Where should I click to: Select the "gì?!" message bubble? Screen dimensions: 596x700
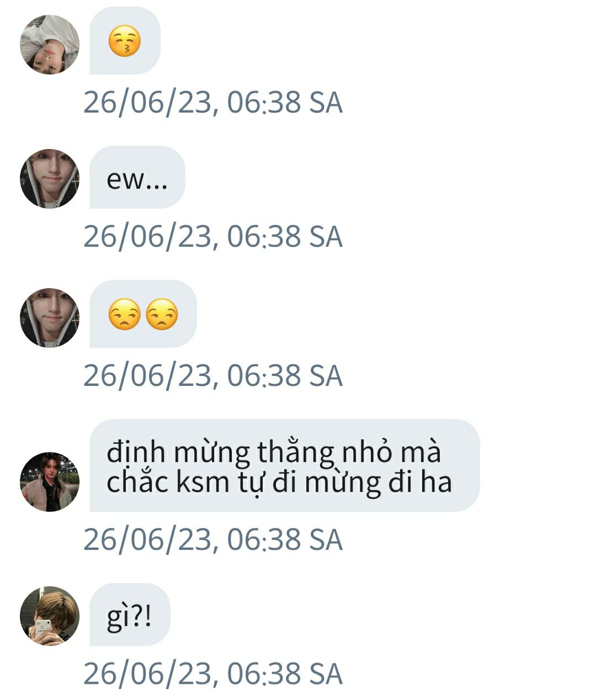(130, 614)
